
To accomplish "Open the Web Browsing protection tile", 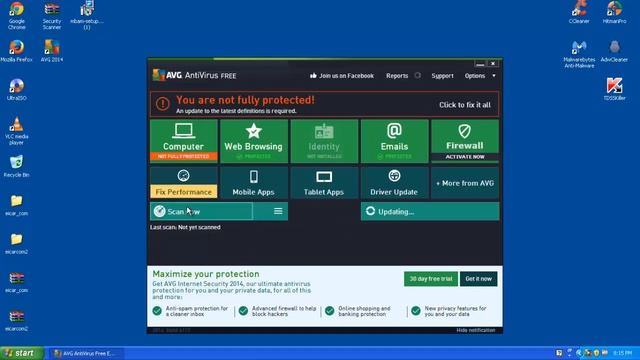I will pos(253,141).
